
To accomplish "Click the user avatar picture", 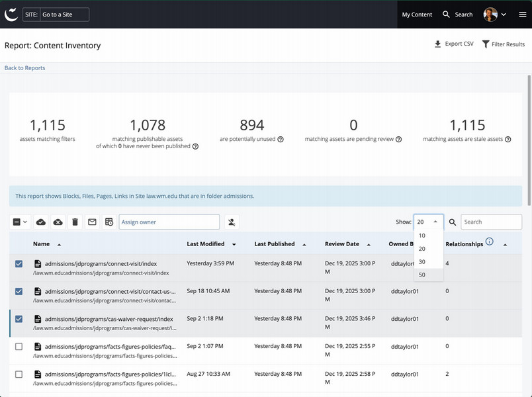I will (x=490, y=15).
